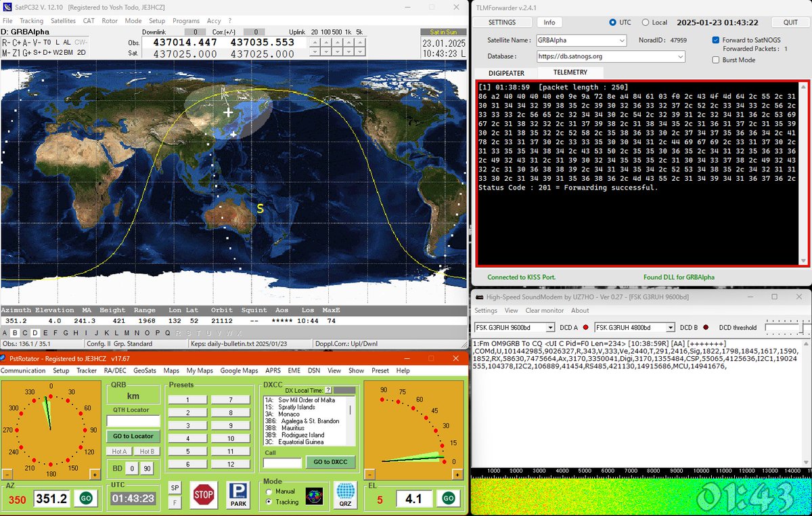Click the S+ control in SatPC32
Screen dimensions: 812x516
pyautogui.click(x=37, y=53)
